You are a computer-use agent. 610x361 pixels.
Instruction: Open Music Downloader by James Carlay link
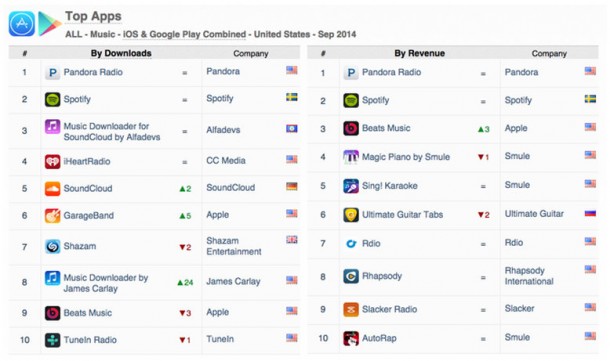106,283
